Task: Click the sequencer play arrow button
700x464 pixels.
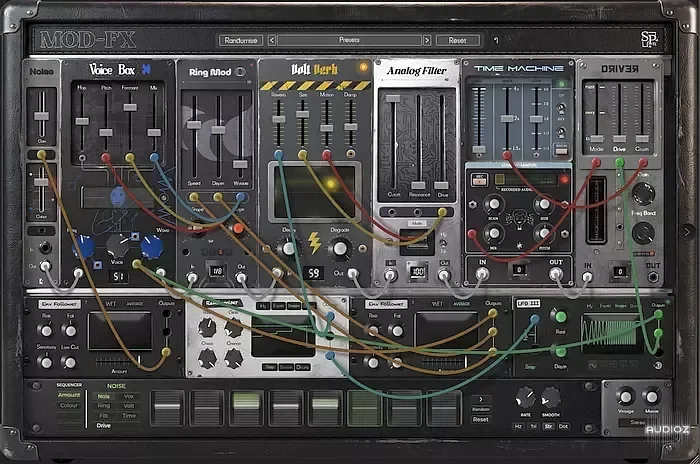Action: point(480,399)
